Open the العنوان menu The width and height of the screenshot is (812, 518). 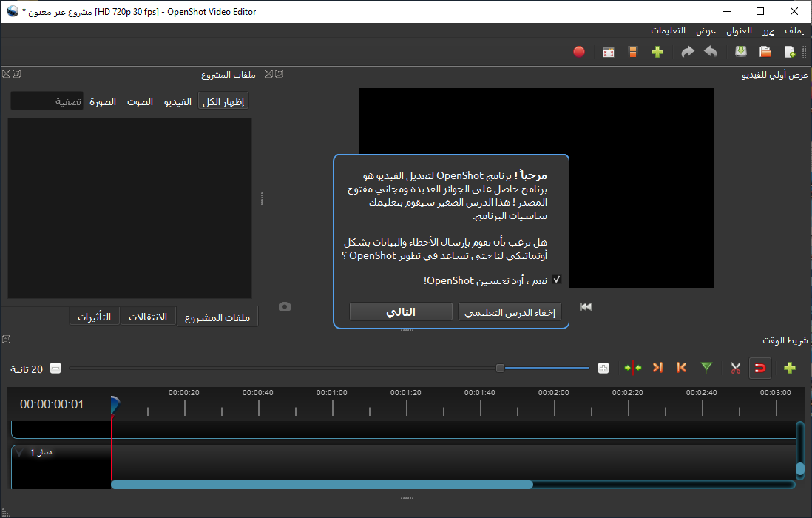pyautogui.click(x=739, y=30)
